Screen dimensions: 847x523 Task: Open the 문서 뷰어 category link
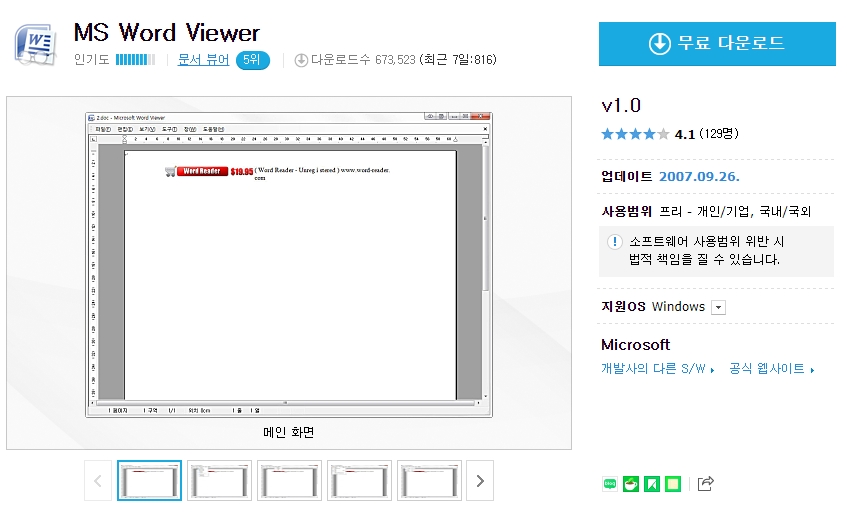pyautogui.click(x=203, y=59)
